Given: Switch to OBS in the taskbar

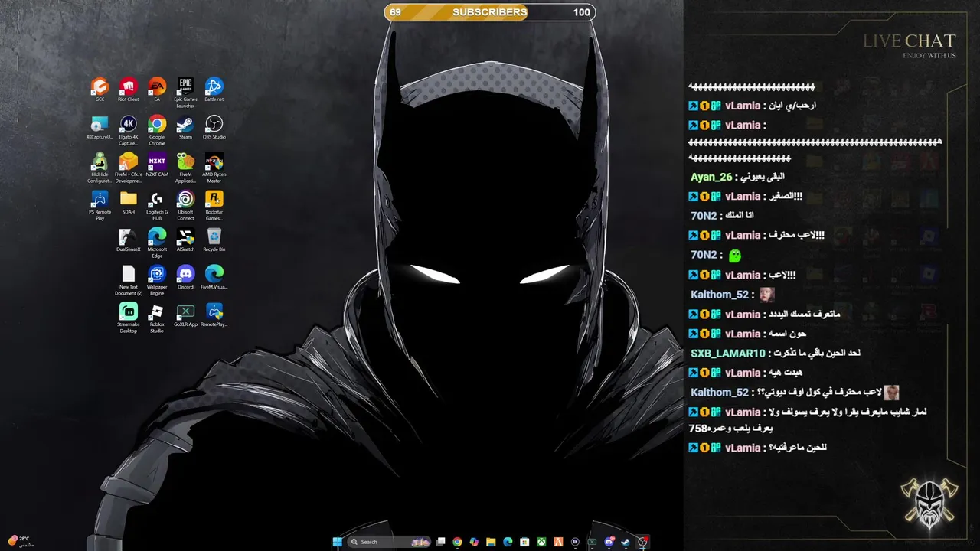Looking at the screenshot, I should [x=642, y=542].
